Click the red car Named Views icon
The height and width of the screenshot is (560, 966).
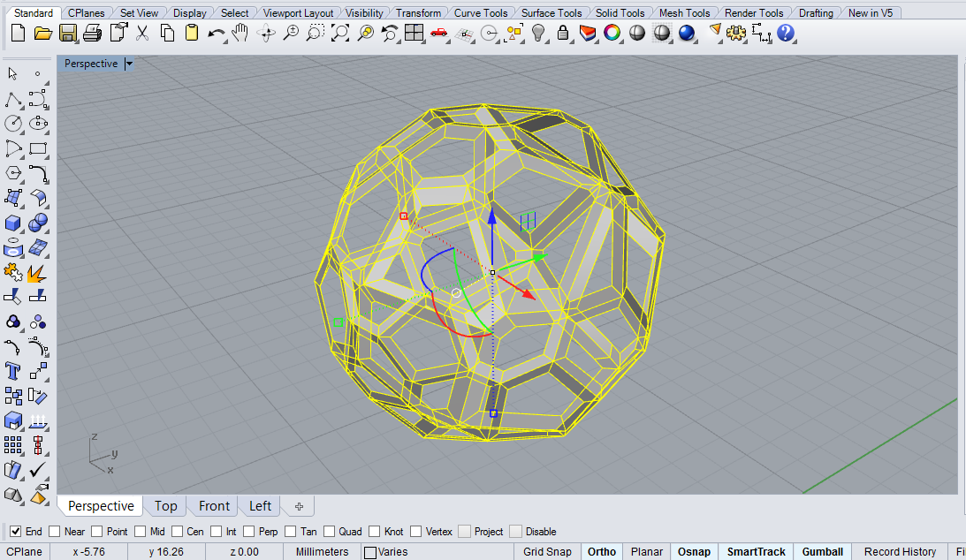(x=438, y=33)
